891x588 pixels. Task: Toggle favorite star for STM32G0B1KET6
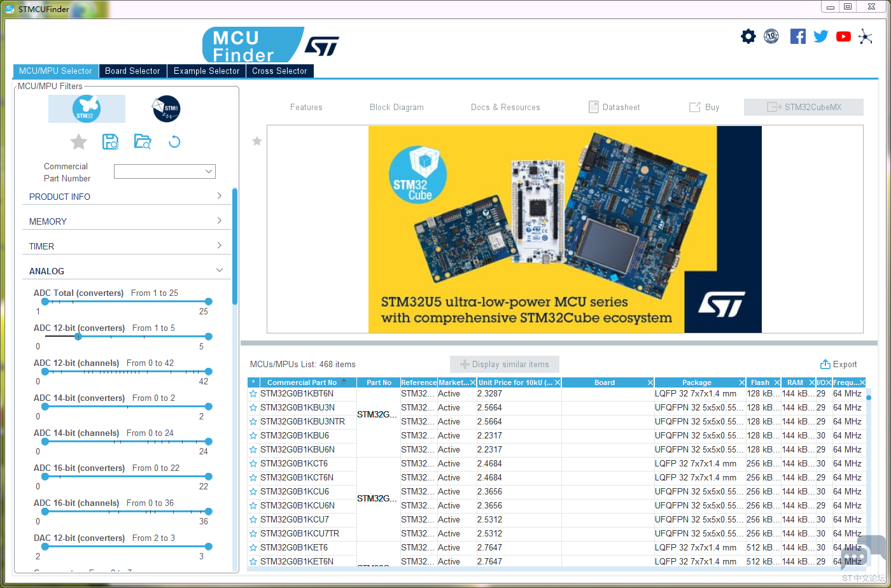253,548
